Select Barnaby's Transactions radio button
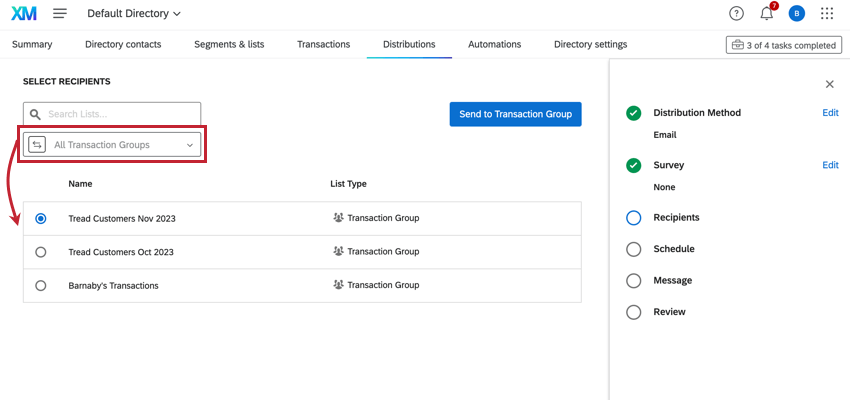850x400 pixels. point(41,286)
